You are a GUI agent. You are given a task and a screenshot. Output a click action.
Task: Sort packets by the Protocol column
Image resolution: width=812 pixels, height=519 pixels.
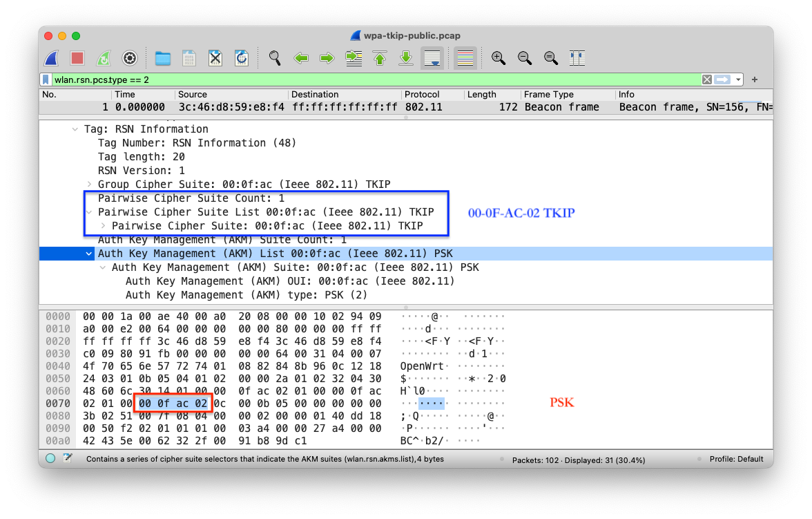pyautogui.click(x=421, y=95)
